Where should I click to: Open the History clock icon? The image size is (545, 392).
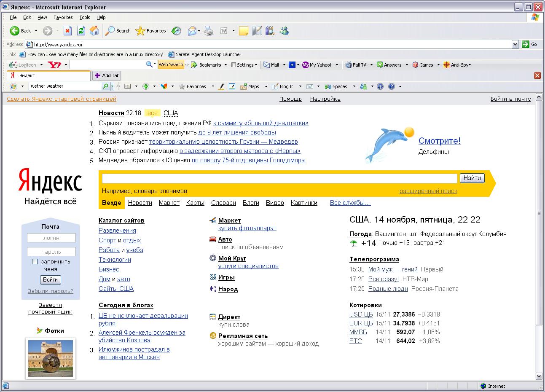(176, 31)
